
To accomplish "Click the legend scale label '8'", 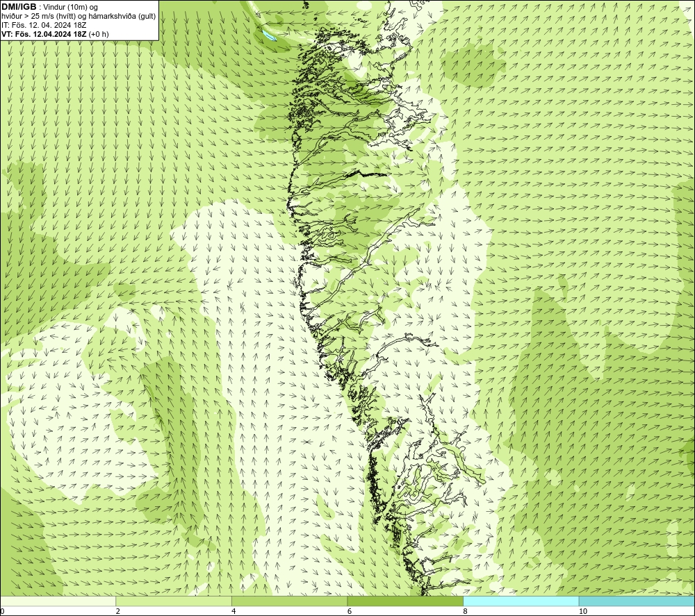I will pos(466,611).
